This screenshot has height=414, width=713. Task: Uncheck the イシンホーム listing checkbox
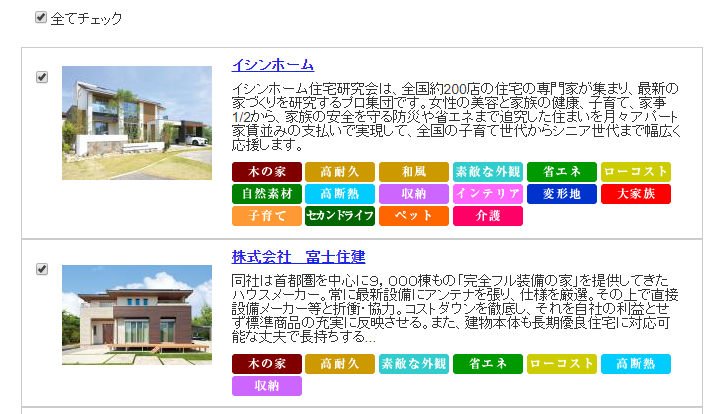(42, 77)
